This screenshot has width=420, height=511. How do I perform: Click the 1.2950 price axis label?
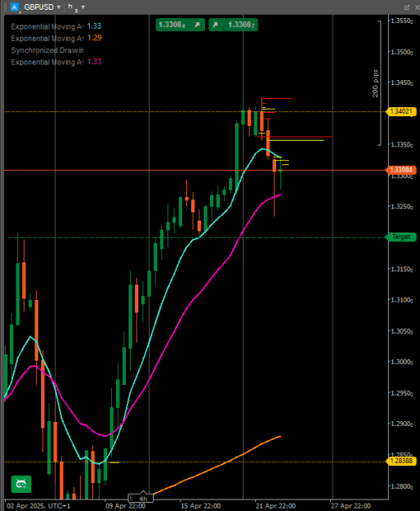402,393
